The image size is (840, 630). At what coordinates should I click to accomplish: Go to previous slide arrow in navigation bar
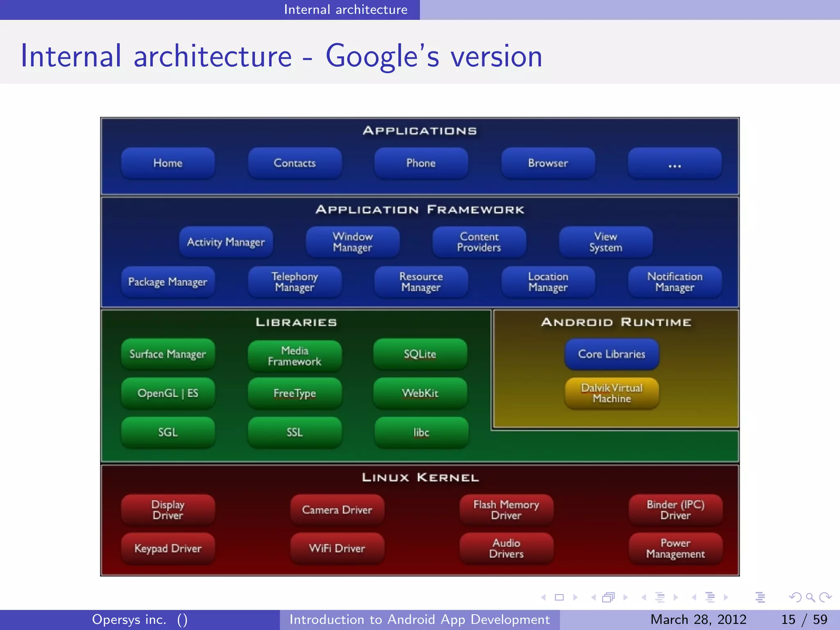pyautogui.click(x=544, y=598)
